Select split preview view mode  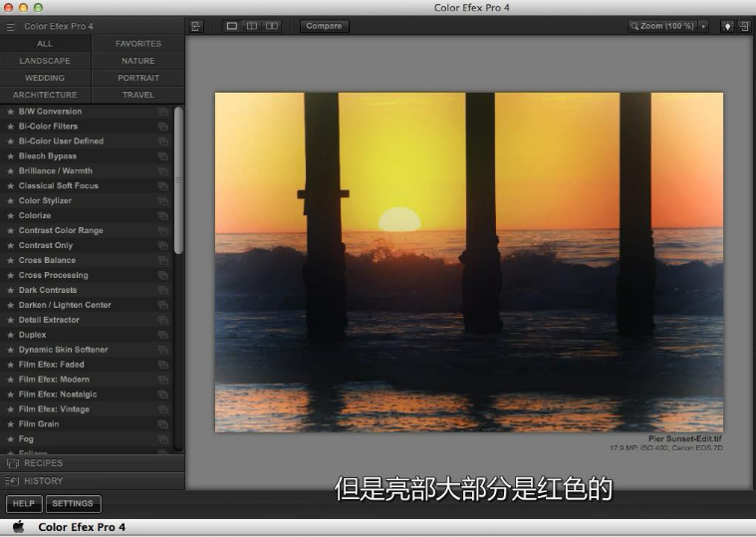(252, 26)
